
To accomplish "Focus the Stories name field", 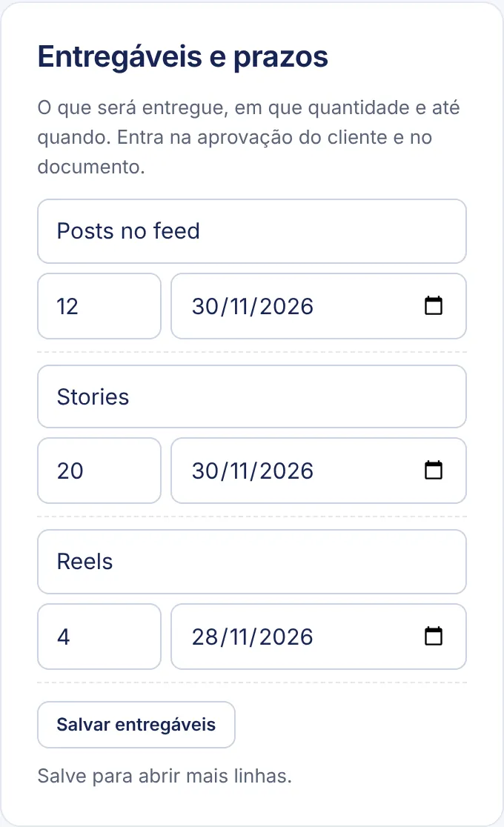I will click(252, 396).
